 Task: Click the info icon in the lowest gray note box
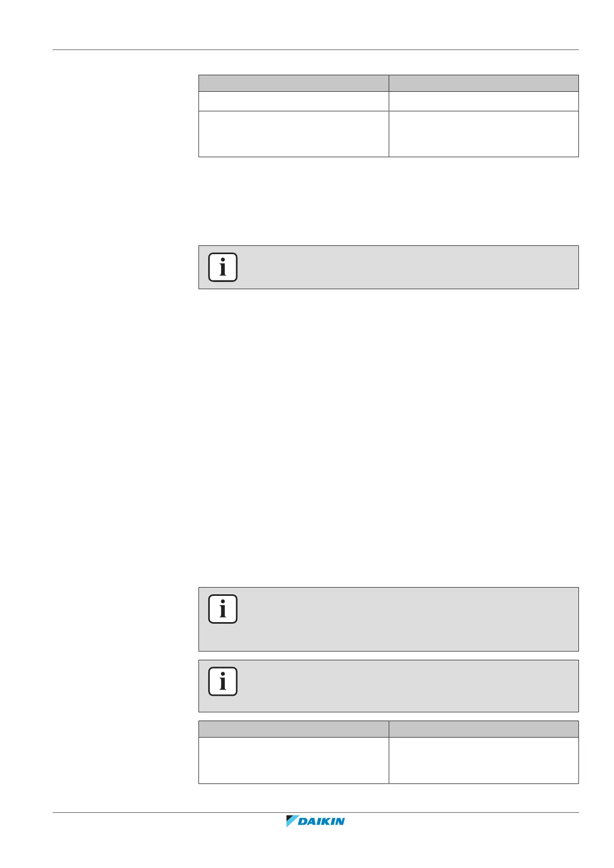pyautogui.click(x=223, y=681)
